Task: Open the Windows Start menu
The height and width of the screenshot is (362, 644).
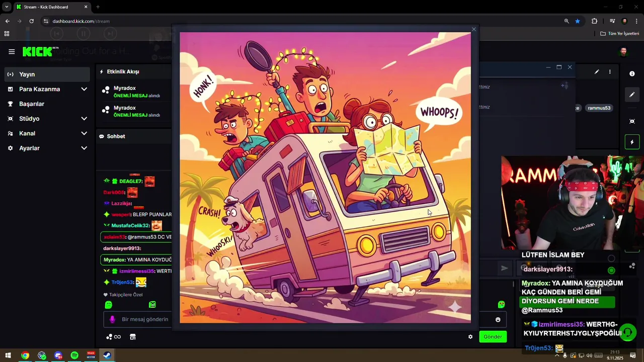Action: 8,355
